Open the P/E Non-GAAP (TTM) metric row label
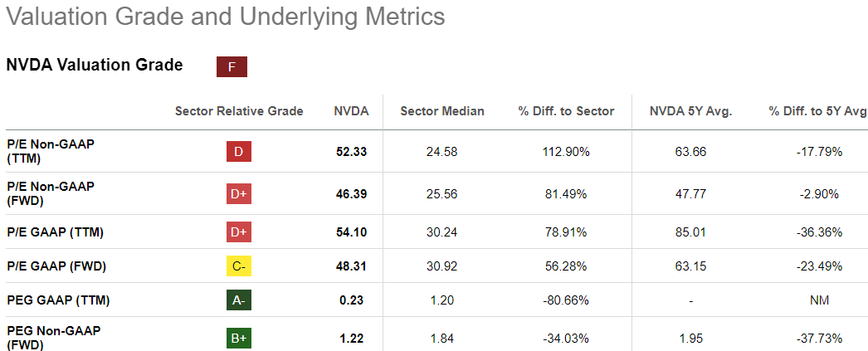Viewport: 868px width, 351px height. [51, 151]
